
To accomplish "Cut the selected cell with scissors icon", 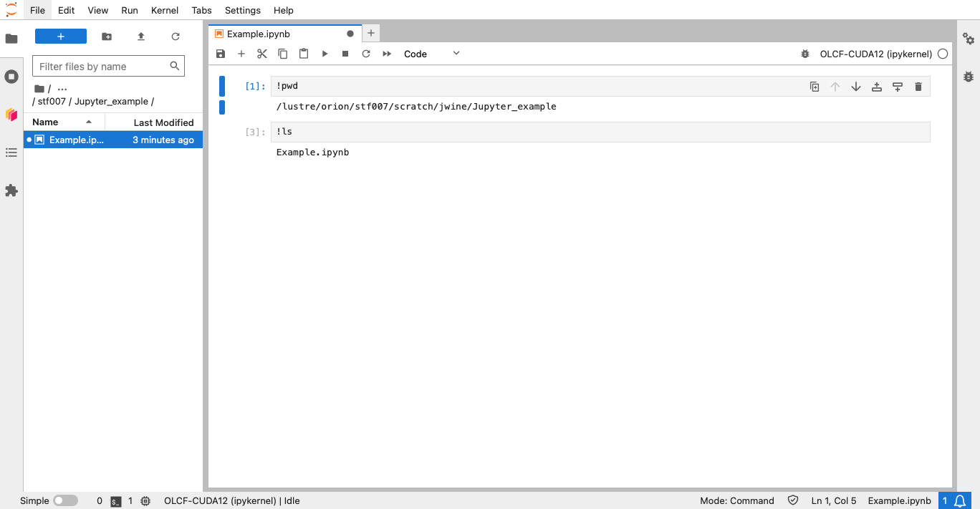I will [x=262, y=54].
